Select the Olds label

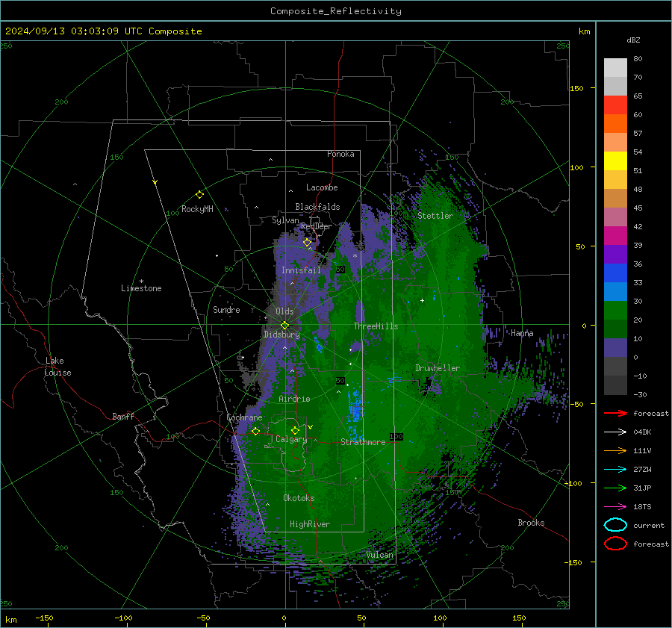284,311
